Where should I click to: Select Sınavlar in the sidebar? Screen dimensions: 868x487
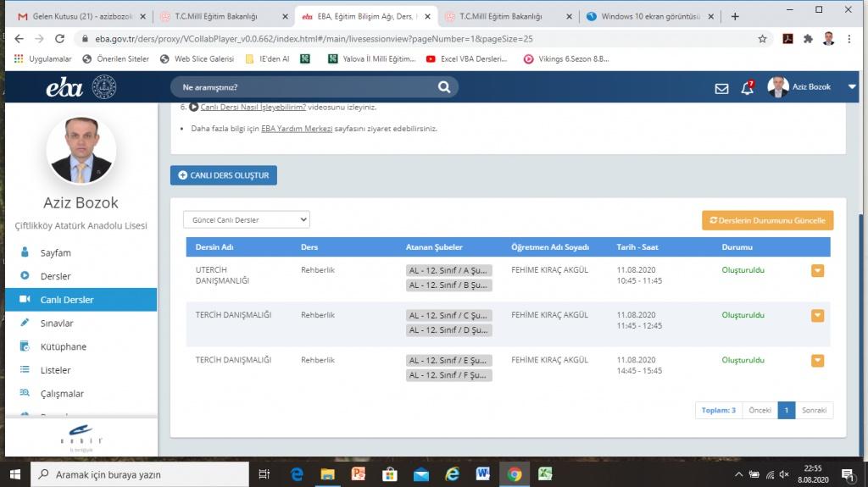tap(57, 324)
